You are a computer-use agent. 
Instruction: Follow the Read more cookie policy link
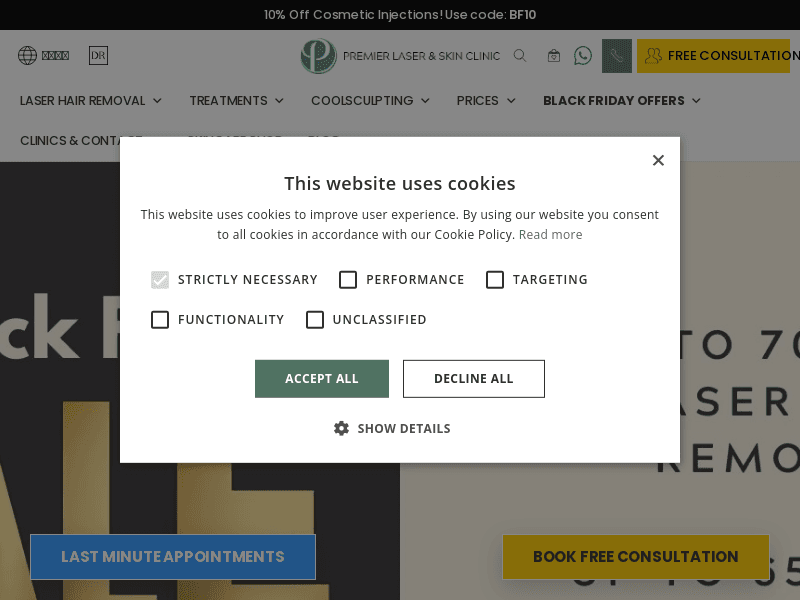coord(550,235)
